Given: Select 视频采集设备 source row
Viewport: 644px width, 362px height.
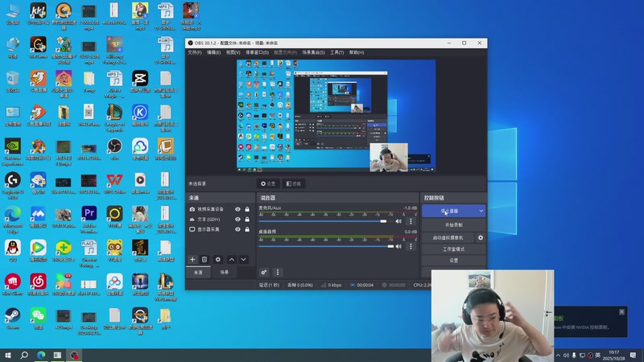Looking at the screenshot, I should (220, 209).
